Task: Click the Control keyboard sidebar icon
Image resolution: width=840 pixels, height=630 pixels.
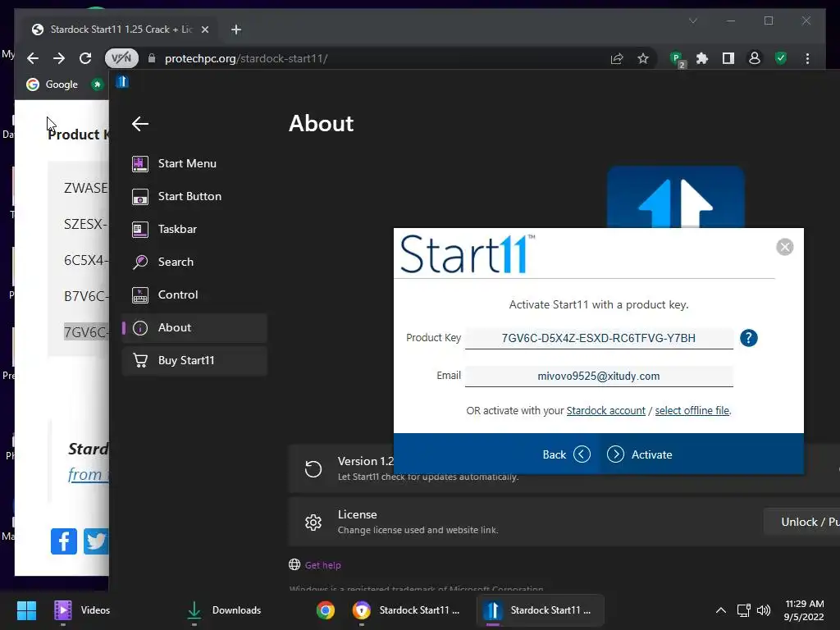Action: 139,294
